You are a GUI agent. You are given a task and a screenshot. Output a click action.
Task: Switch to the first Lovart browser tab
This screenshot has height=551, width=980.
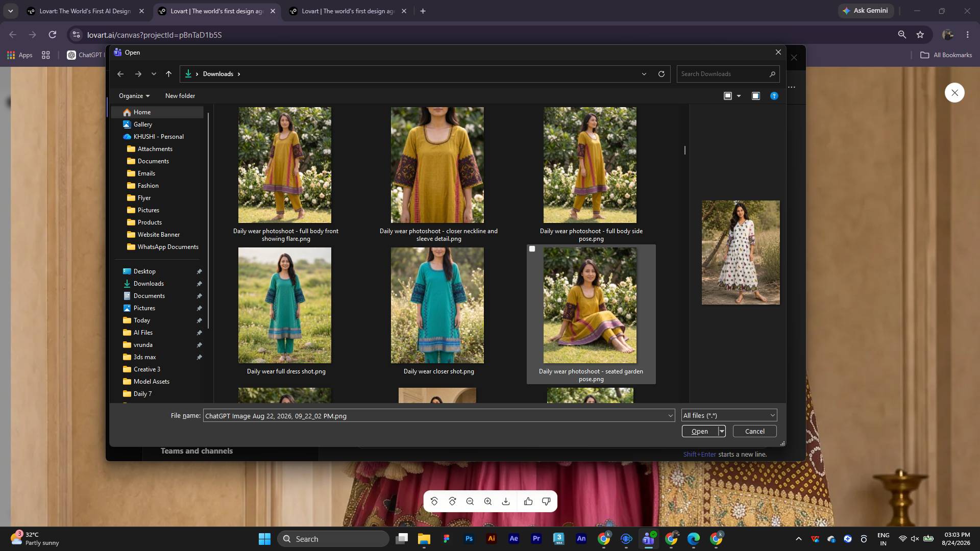[85, 11]
